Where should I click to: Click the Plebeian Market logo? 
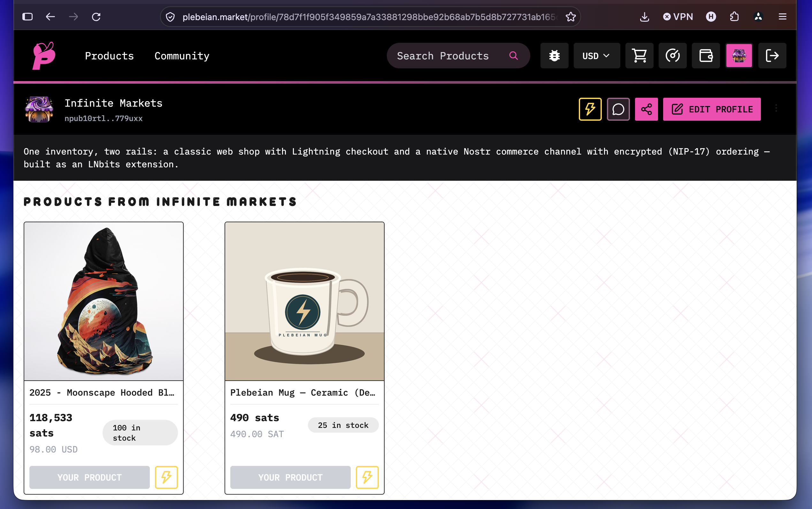44,56
